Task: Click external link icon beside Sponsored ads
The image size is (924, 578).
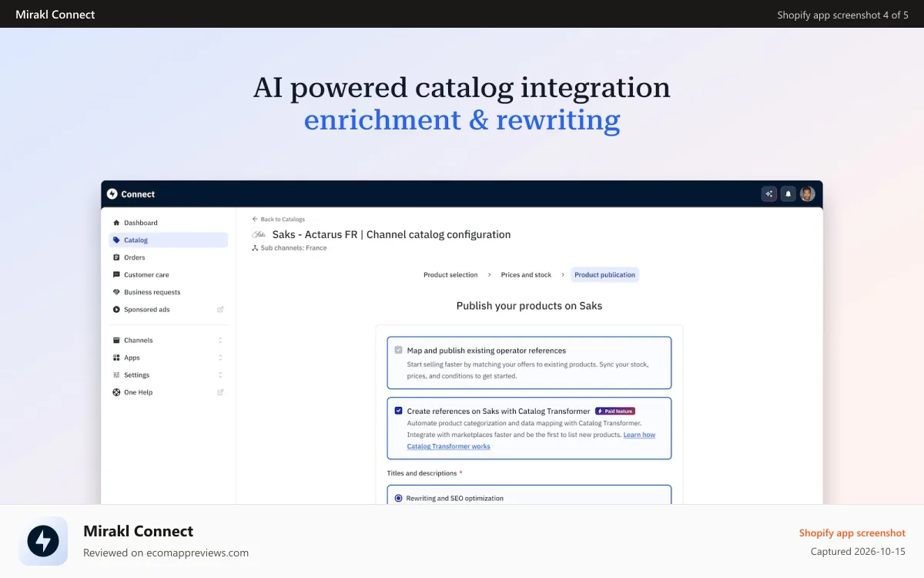Action: pos(220,309)
